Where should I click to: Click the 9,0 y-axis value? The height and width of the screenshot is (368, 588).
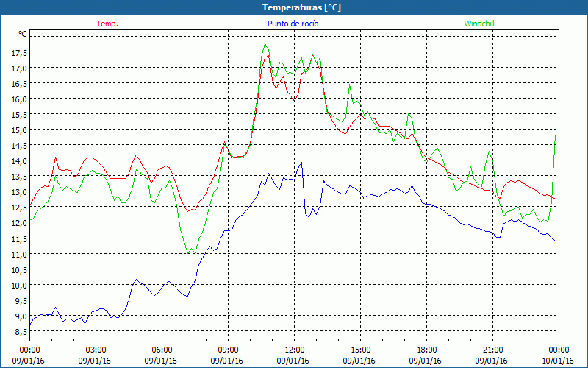21,316
